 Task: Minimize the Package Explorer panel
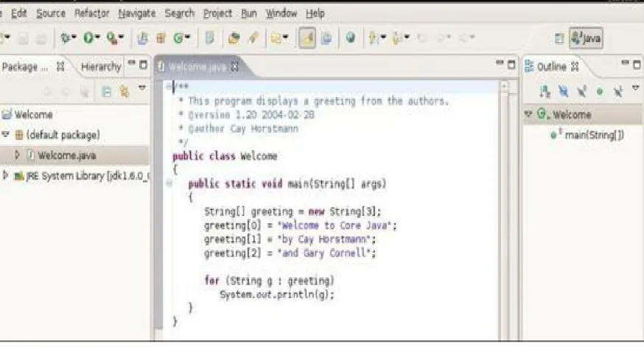131,63
